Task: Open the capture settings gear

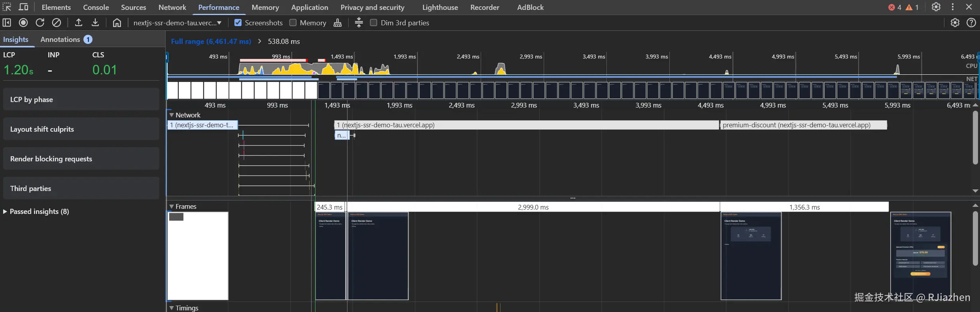Action: 955,23
